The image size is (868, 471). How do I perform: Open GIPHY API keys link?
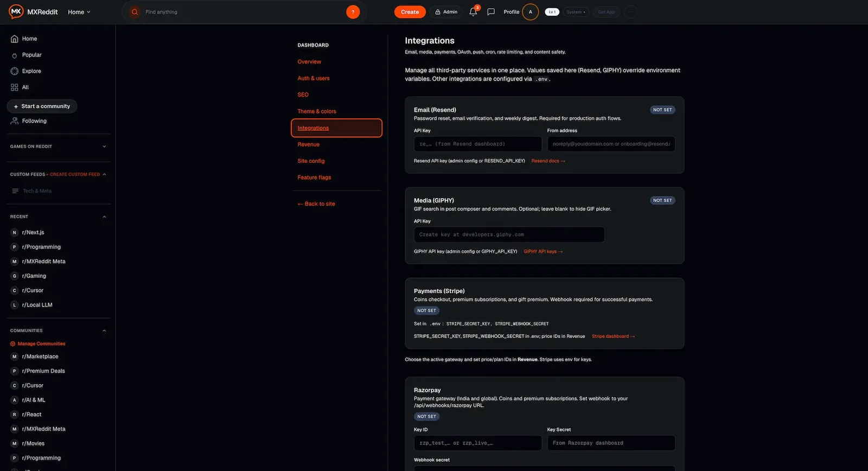[543, 252]
